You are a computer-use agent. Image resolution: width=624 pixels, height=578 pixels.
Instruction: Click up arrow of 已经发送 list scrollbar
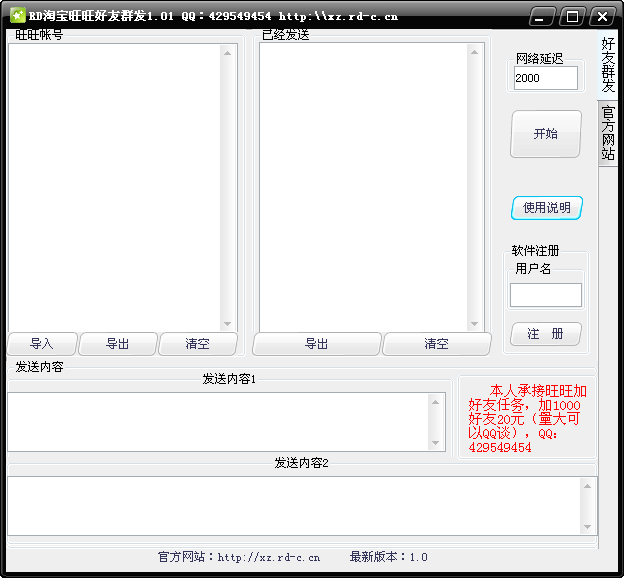coord(474,52)
